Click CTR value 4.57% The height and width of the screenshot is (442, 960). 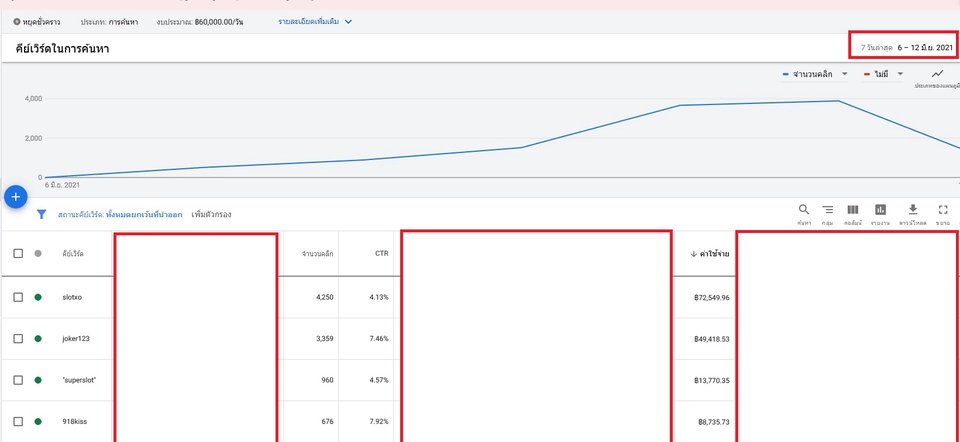tap(378, 380)
